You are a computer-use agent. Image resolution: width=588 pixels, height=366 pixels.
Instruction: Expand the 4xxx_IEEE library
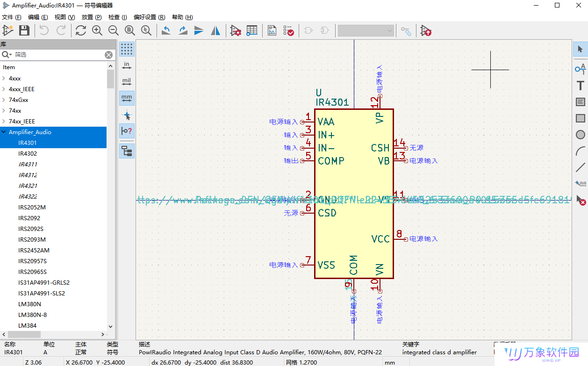tap(4, 89)
